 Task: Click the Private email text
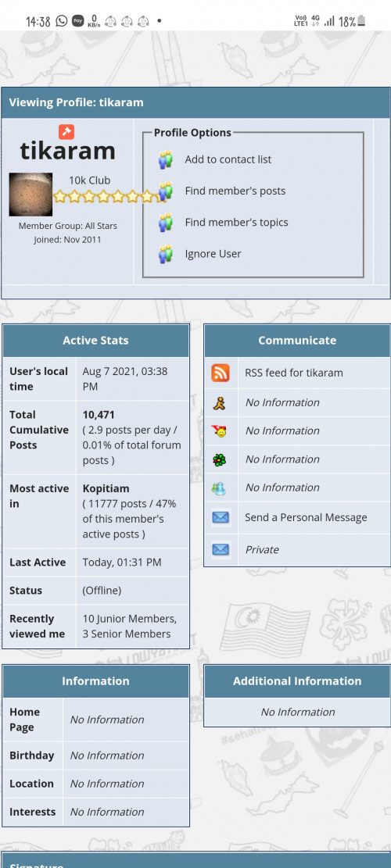(x=262, y=550)
